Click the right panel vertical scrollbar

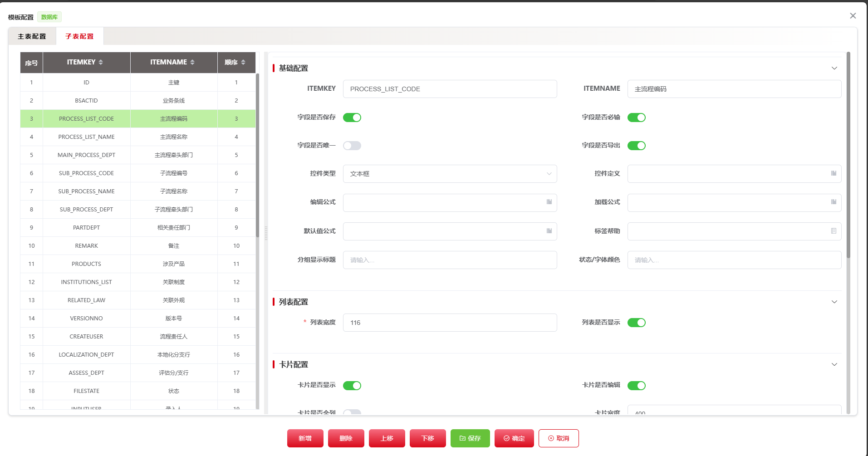pyautogui.click(x=848, y=154)
